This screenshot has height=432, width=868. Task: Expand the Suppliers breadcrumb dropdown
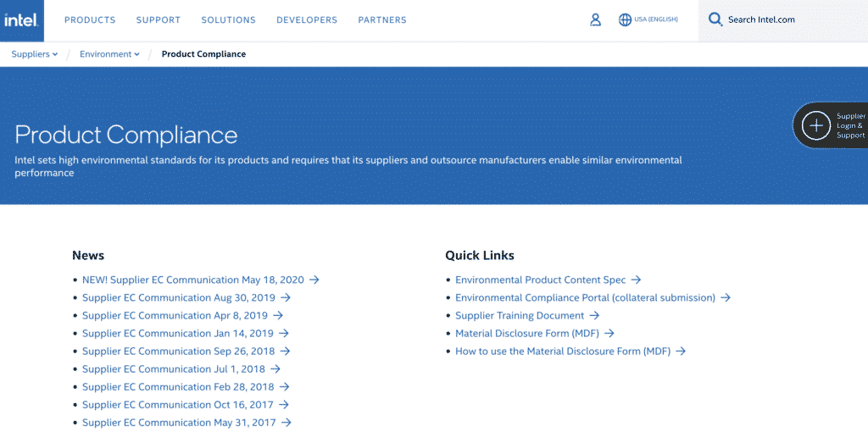point(34,54)
